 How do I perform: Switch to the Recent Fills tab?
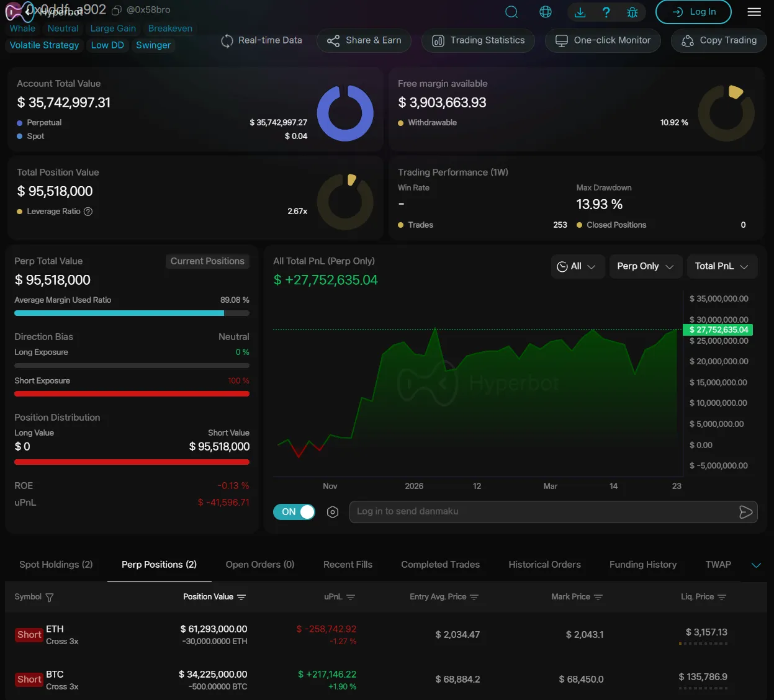[348, 565]
